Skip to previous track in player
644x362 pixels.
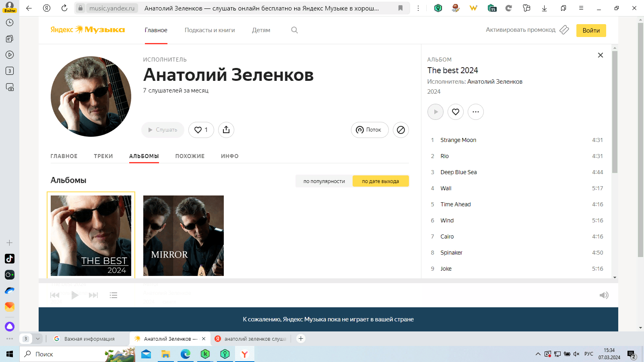tap(55, 295)
